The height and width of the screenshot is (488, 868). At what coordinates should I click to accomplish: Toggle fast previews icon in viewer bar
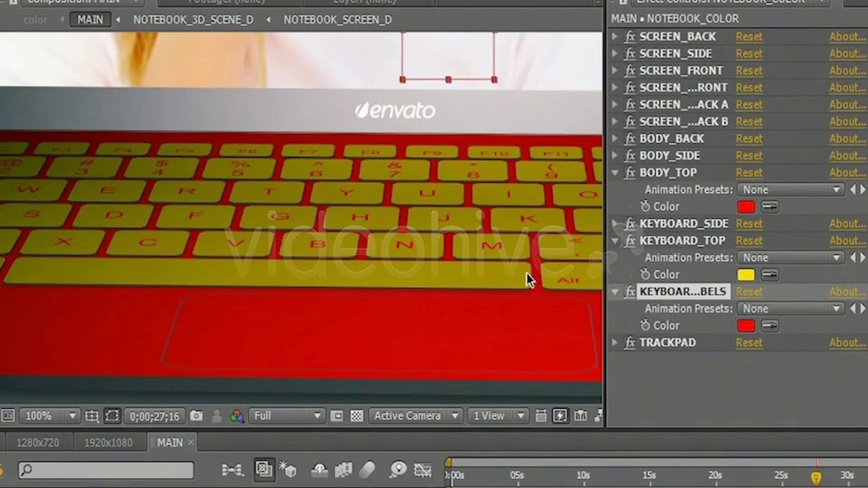[x=560, y=415]
